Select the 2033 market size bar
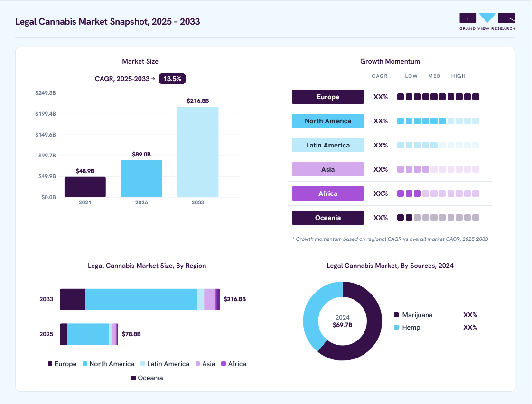This screenshot has width=532, height=404. (198, 152)
